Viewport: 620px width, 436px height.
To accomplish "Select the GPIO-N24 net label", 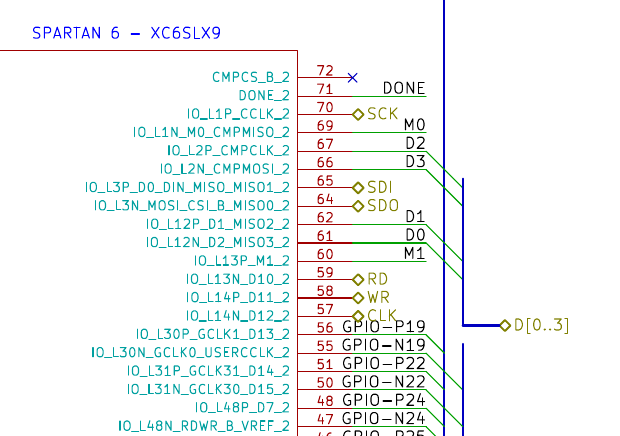I will point(384,418).
